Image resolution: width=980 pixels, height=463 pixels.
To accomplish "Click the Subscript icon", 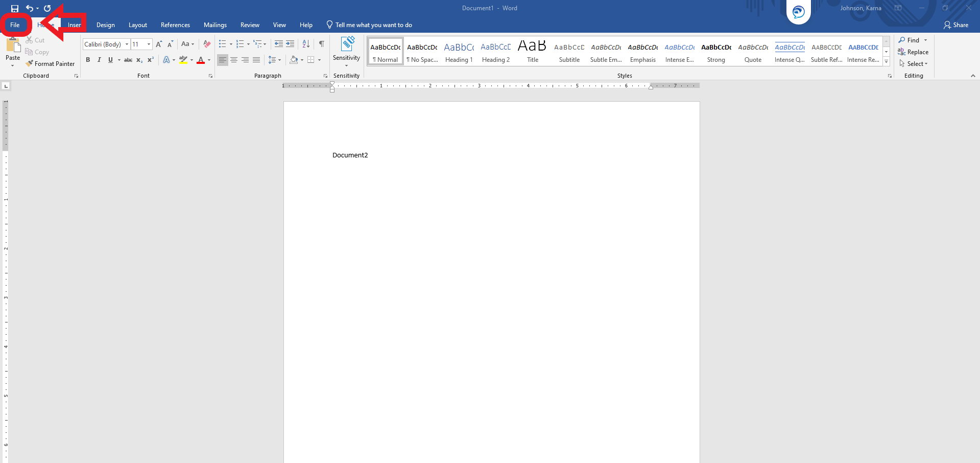I will pyautogui.click(x=139, y=60).
